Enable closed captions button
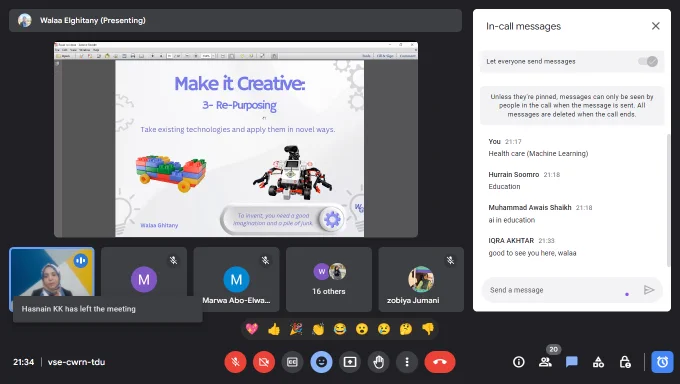 coord(292,362)
